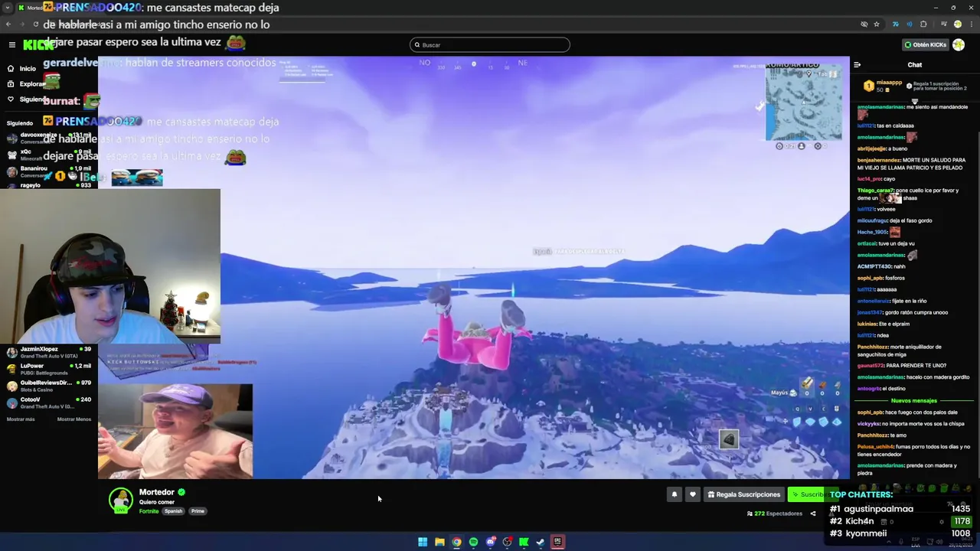Open recommended channel JazminXlopez
The height and width of the screenshot is (551, 980).
(x=49, y=352)
